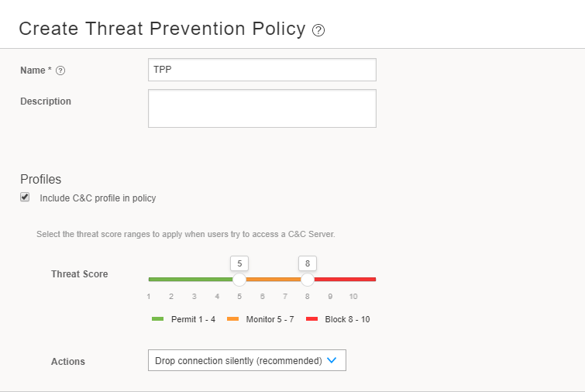Click the Description text area

click(262, 108)
